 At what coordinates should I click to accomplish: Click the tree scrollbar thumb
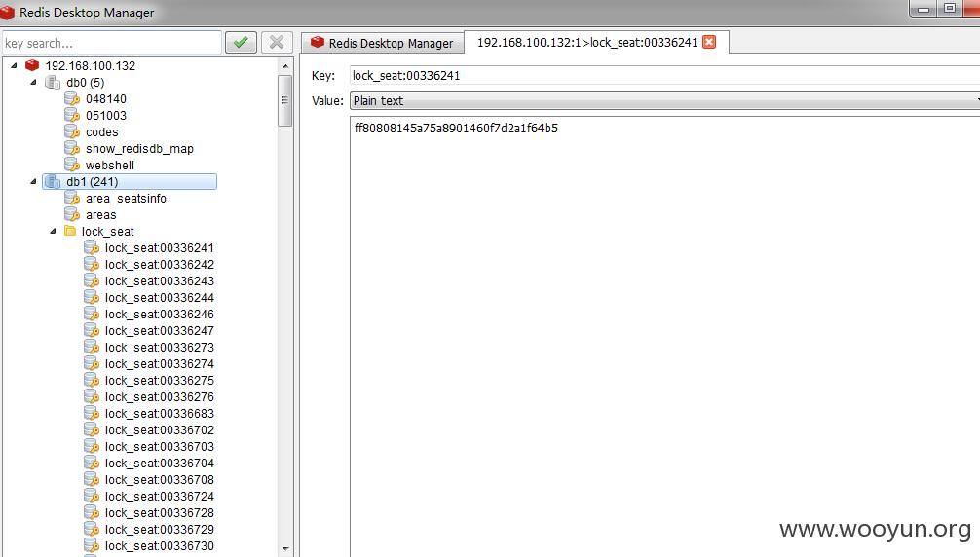[x=285, y=100]
